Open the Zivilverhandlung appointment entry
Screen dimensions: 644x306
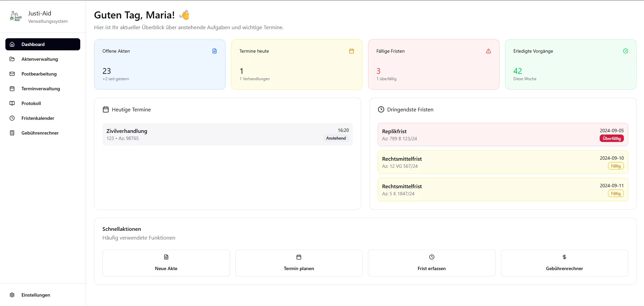tap(228, 134)
